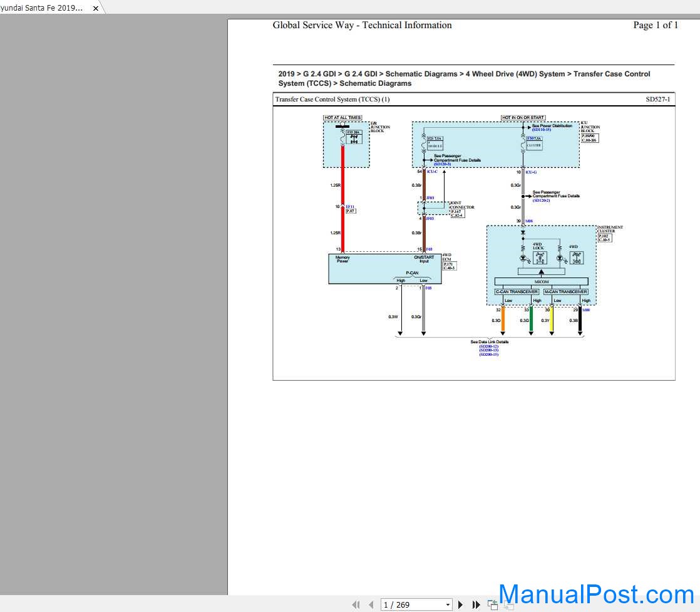Click the ON/START Input terminal label

424,259
